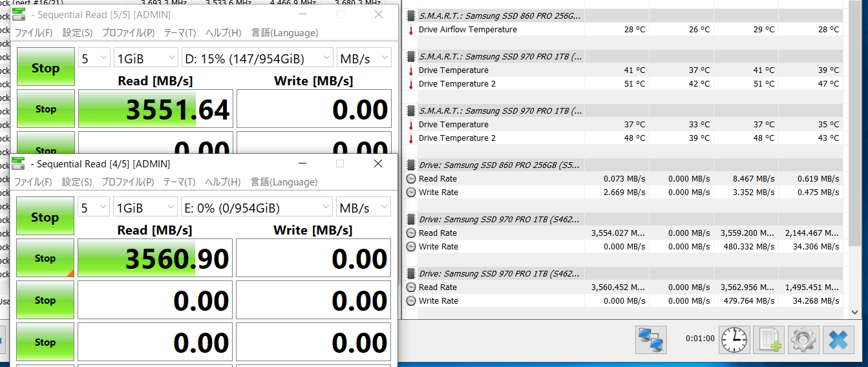Viewport: 868px width, 367px height.
Task: Click HWiNFO sensor list scrollbar down arrow
Action: (855, 311)
